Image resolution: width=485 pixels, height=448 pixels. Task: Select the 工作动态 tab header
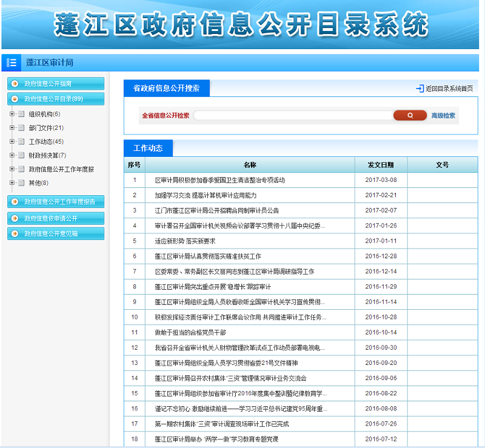click(x=148, y=148)
